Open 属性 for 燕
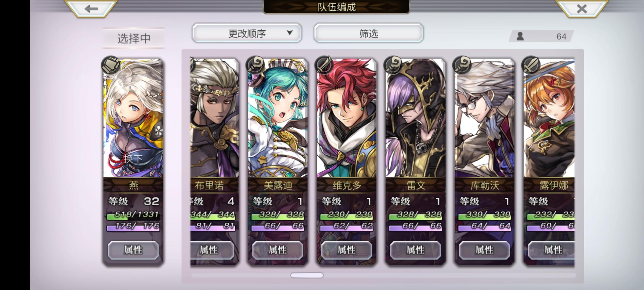The width and height of the screenshot is (644, 290). [x=133, y=250]
